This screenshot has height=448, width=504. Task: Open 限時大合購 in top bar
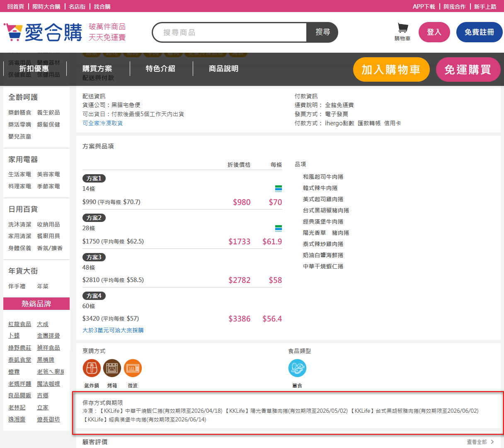click(x=46, y=6)
